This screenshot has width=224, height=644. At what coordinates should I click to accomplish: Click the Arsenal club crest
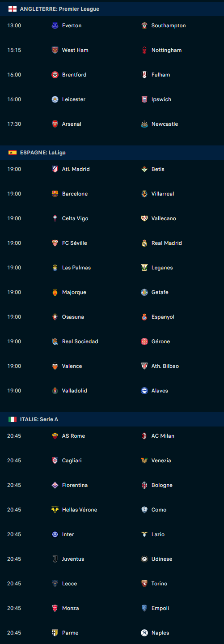[x=55, y=124]
